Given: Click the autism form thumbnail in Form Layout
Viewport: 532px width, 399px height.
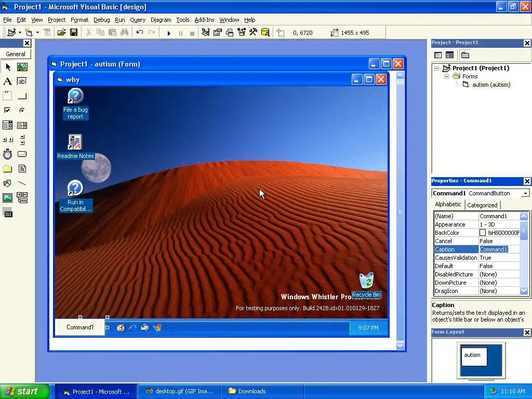Looking at the screenshot, I should coord(474,355).
